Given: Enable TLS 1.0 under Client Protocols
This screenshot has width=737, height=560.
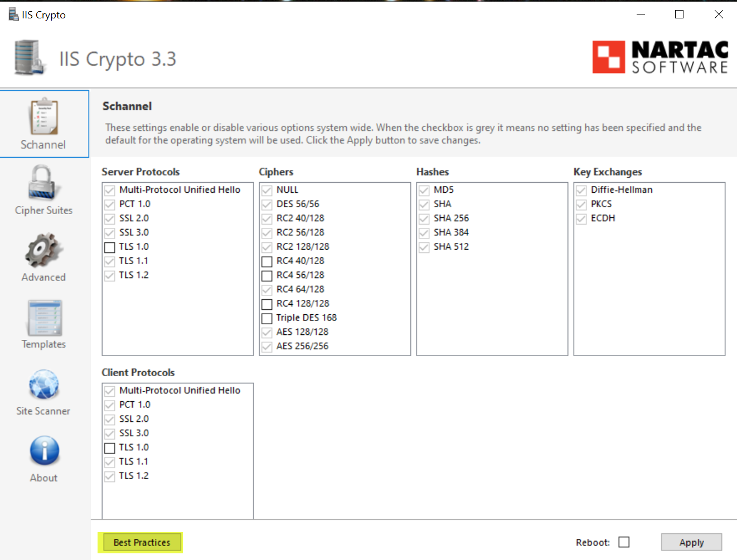Looking at the screenshot, I should tap(110, 447).
